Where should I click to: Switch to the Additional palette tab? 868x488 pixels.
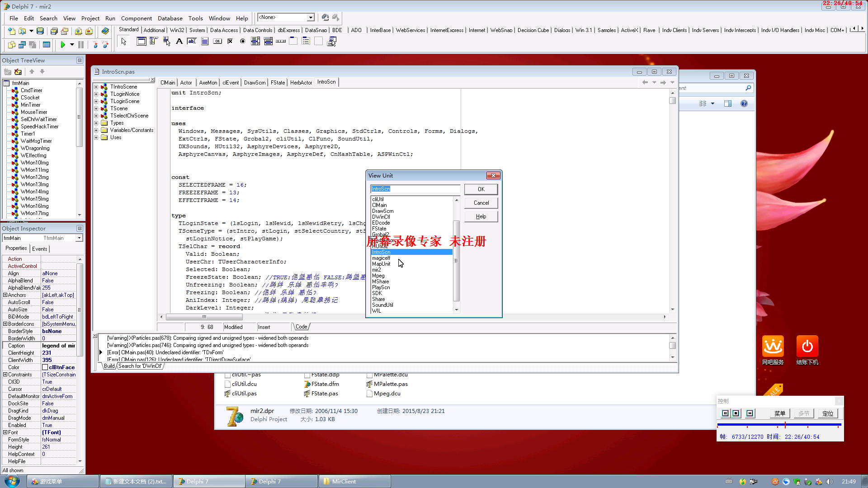154,30
